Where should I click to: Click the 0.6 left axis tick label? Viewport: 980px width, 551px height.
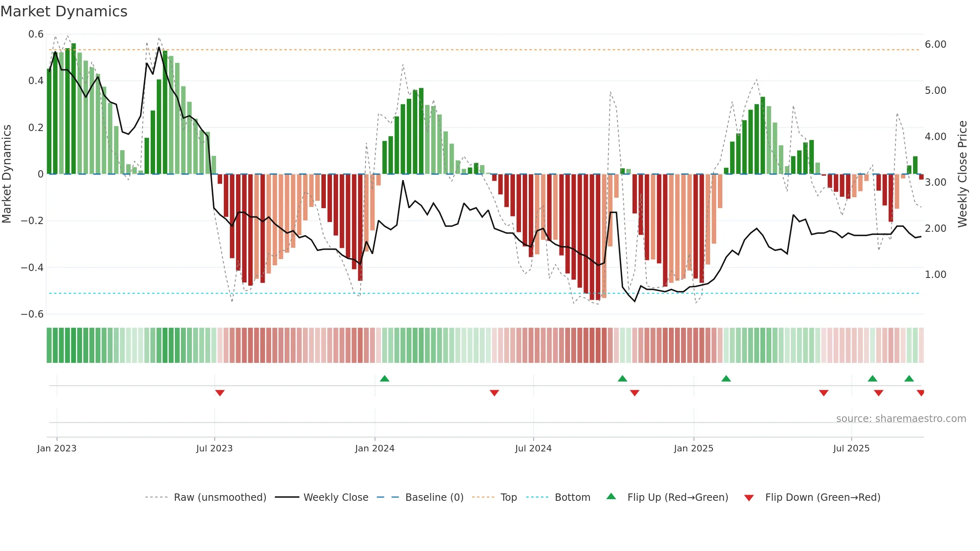coord(36,34)
